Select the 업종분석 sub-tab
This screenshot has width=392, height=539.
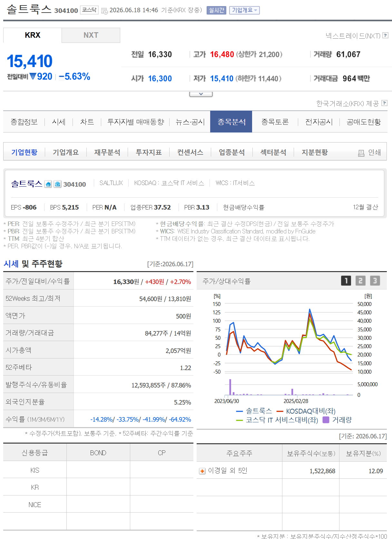[x=232, y=152]
